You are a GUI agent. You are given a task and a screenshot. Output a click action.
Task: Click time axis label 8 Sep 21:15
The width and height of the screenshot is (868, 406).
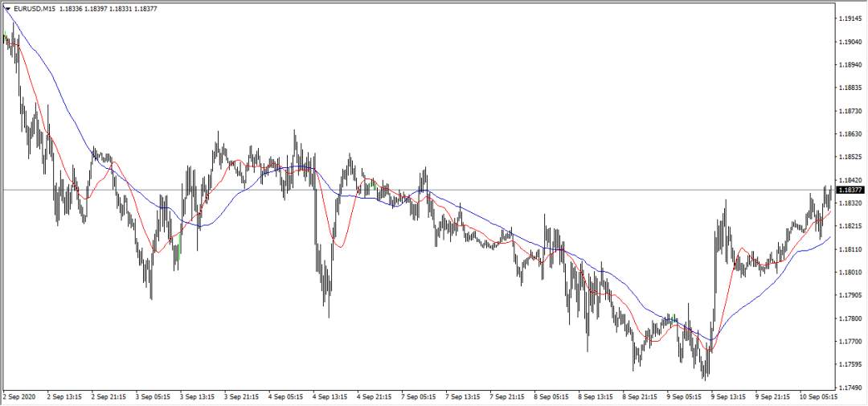click(x=641, y=397)
